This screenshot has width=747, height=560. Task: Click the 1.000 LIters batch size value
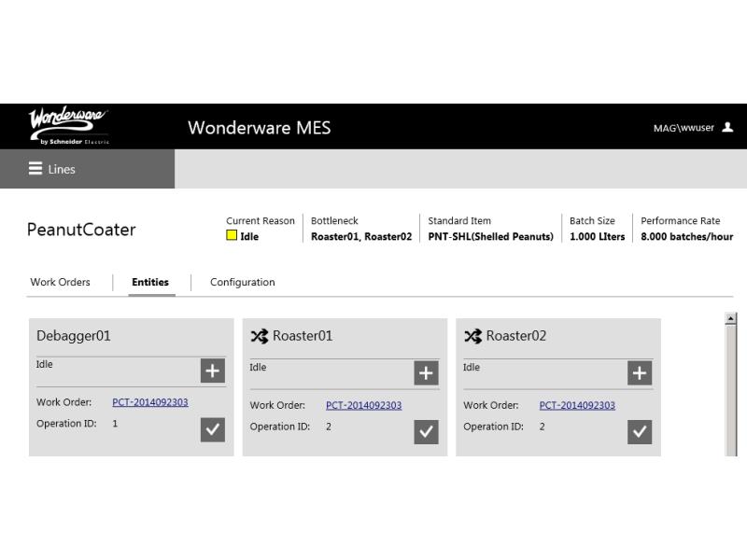tap(597, 237)
